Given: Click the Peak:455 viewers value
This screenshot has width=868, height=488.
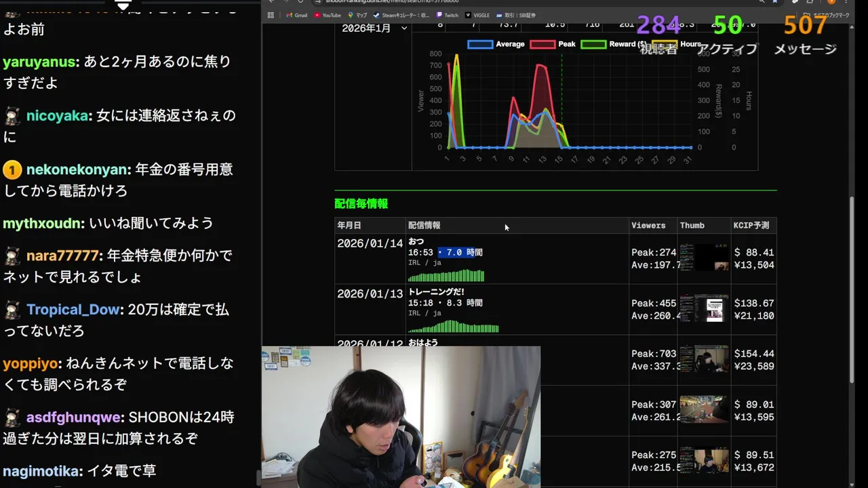Looking at the screenshot, I should tap(654, 303).
